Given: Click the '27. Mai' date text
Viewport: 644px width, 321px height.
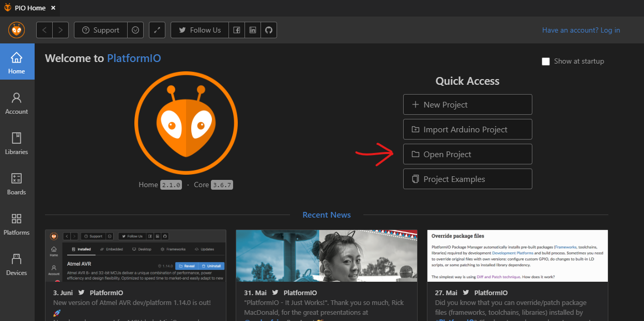Looking at the screenshot, I should (x=446, y=293).
